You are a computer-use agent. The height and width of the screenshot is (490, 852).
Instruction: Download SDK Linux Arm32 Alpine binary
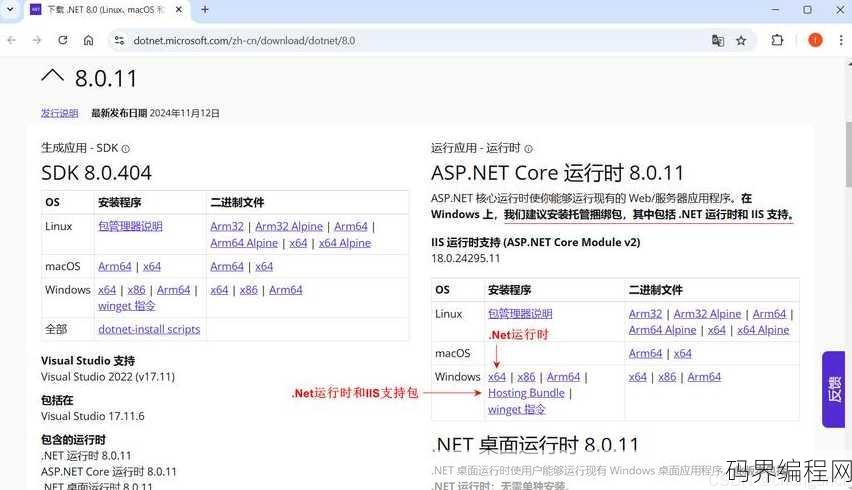tap(289, 226)
